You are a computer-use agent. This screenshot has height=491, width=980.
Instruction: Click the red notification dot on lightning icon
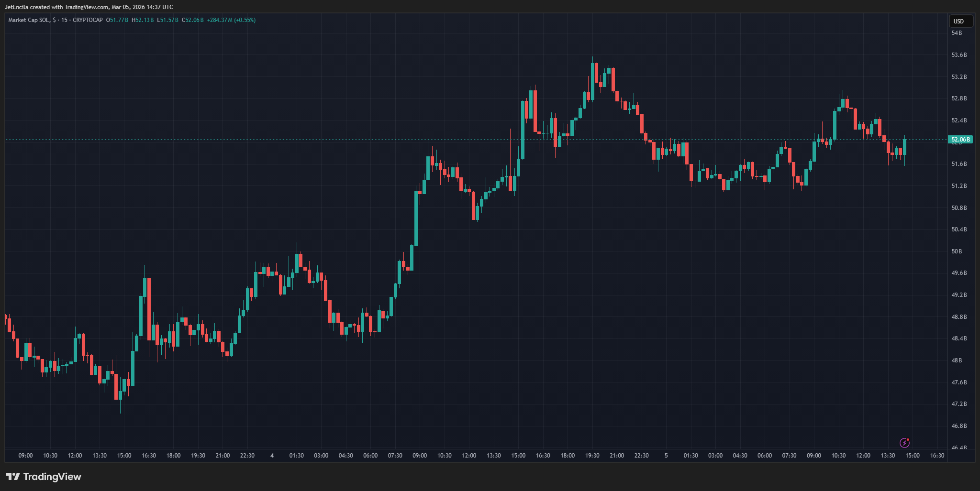pos(908,439)
